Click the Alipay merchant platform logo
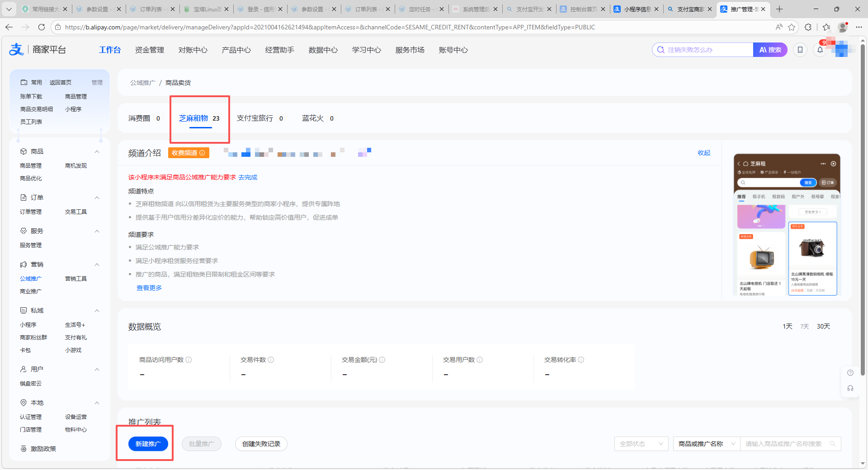Image resolution: width=868 pixels, height=470 pixels. pos(38,50)
